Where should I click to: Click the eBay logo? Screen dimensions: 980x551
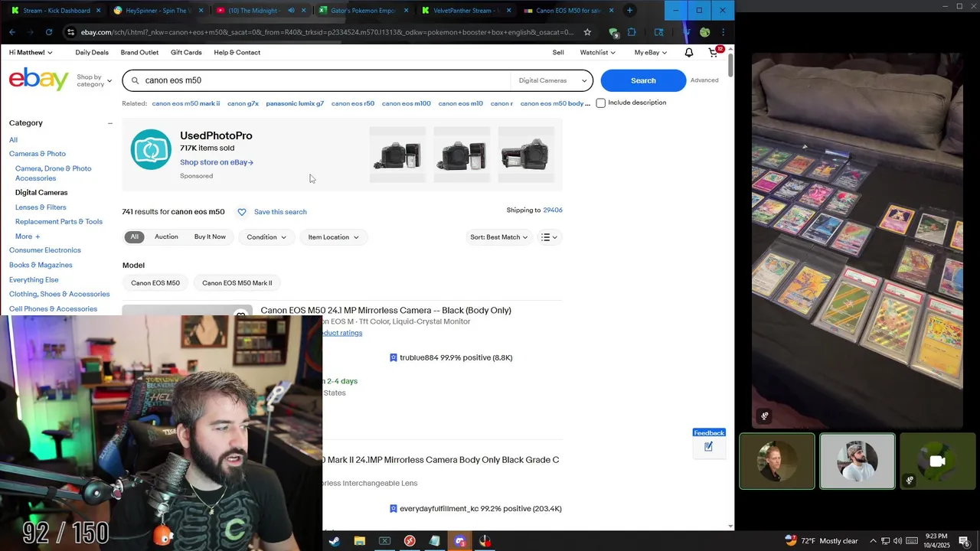point(38,80)
